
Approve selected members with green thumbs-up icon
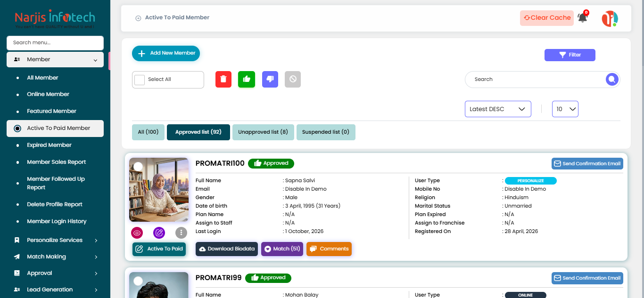[247, 80]
